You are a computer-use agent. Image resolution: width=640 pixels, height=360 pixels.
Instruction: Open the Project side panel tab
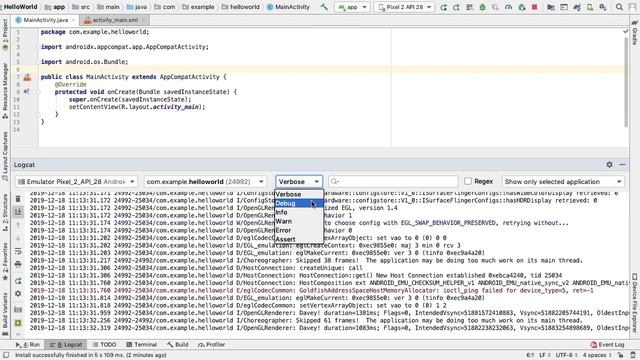pyautogui.click(x=5, y=34)
